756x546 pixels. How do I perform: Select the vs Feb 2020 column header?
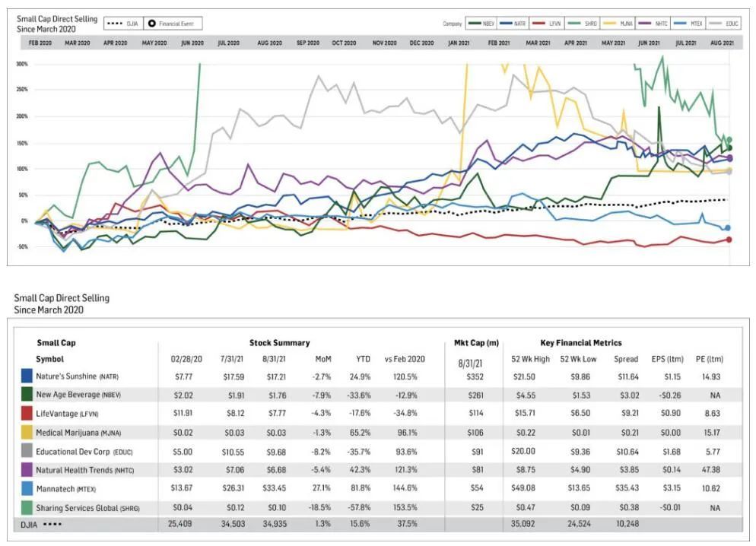click(405, 359)
